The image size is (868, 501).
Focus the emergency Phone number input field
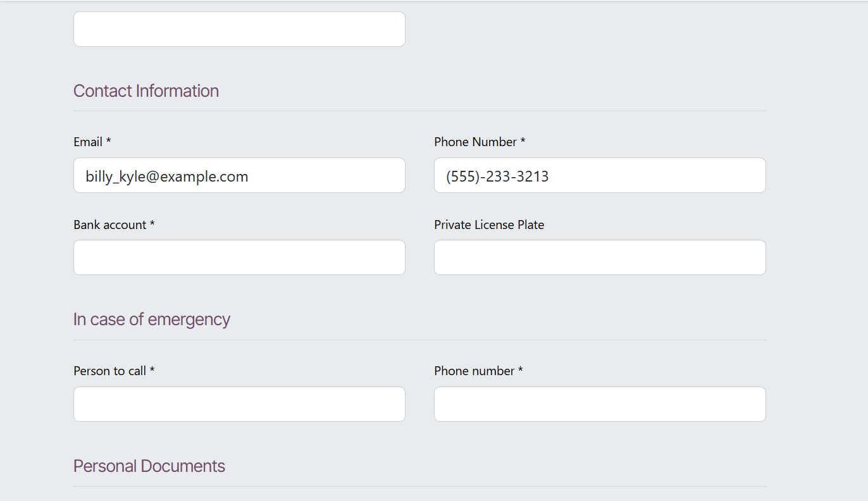point(600,404)
